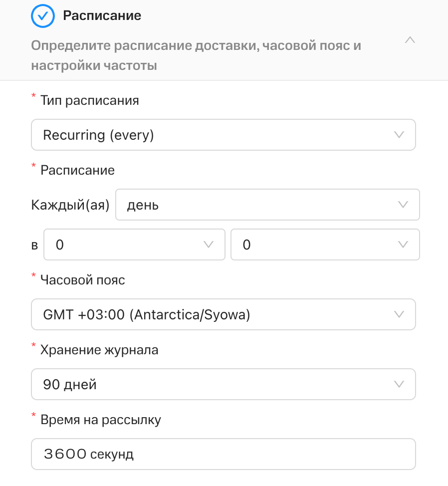Click the chevron icon in the timezone field
Screen dimensions: 448x486
tap(399, 314)
